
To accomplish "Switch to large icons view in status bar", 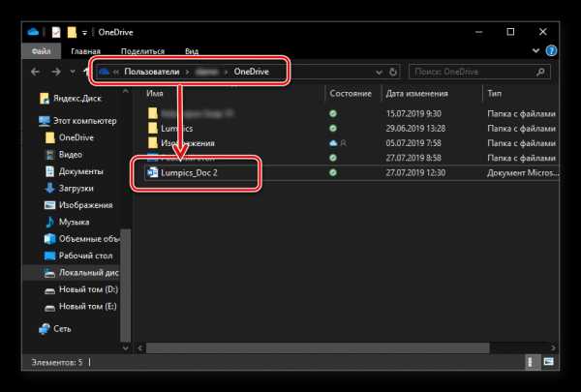I will [x=548, y=362].
